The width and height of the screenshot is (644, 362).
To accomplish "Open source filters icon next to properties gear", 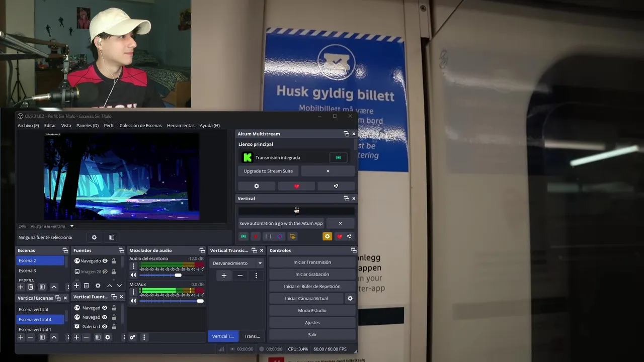I will tap(112, 237).
